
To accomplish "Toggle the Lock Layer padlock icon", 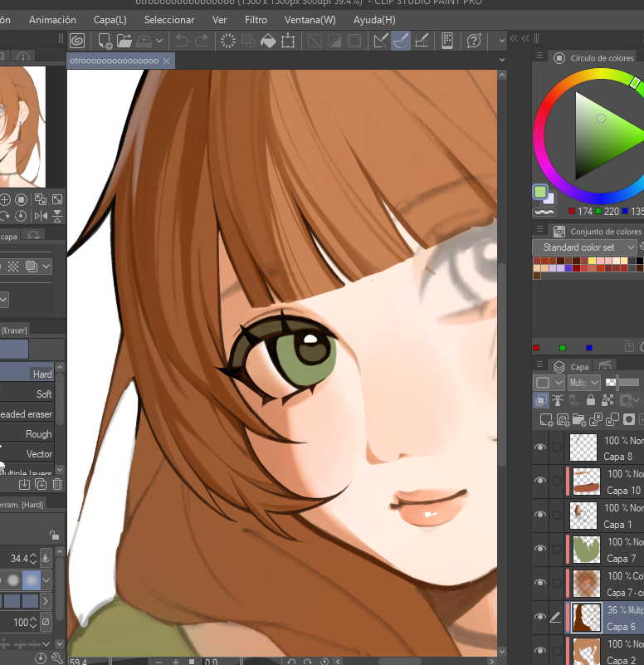I will click(x=591, y=400).
